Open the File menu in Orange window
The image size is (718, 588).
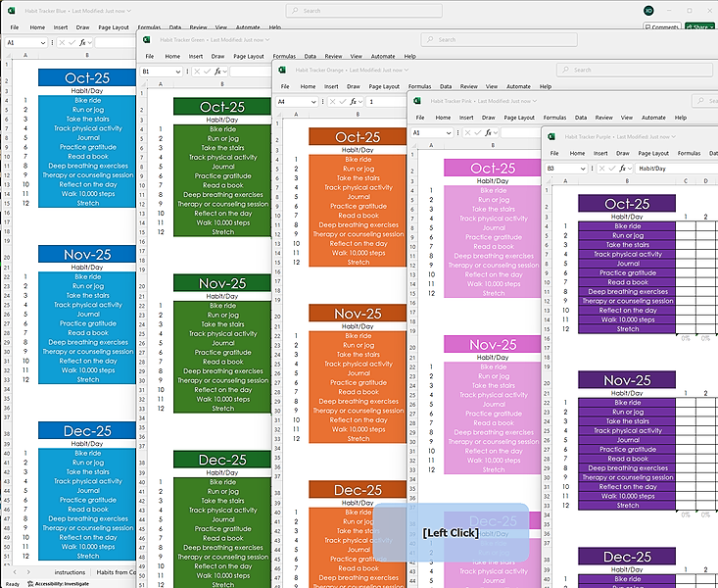285,86
